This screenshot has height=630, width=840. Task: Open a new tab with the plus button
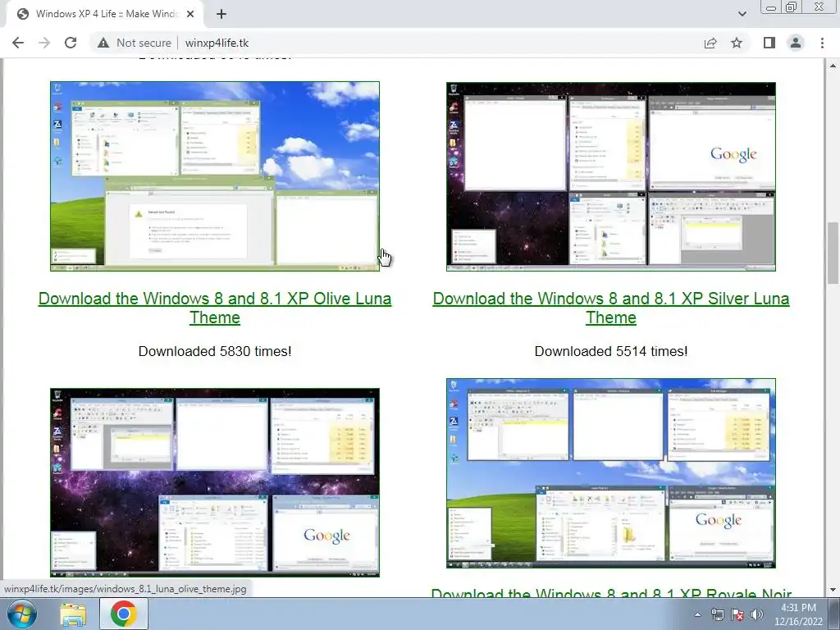[221, 14]
